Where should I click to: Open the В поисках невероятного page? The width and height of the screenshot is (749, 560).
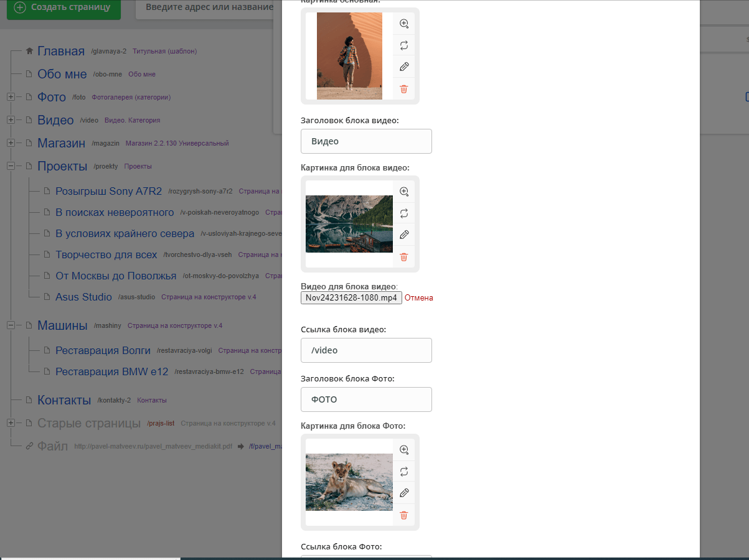point(115,212)
